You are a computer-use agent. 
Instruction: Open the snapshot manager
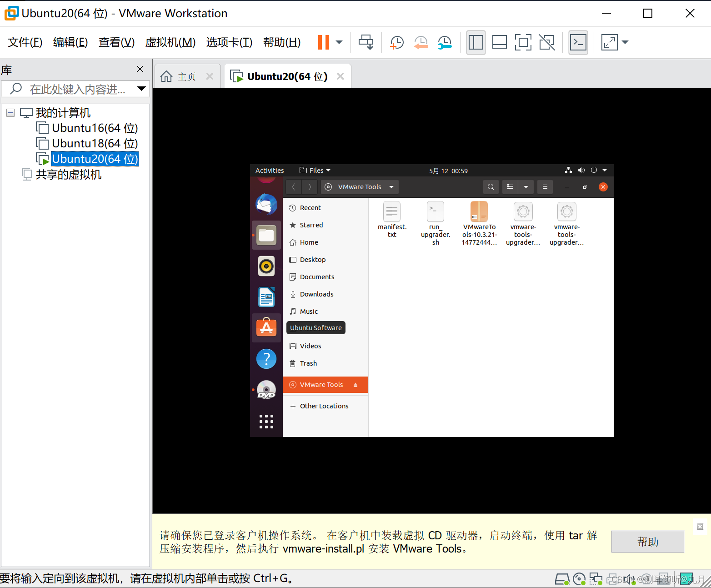(x=444, y=42)
